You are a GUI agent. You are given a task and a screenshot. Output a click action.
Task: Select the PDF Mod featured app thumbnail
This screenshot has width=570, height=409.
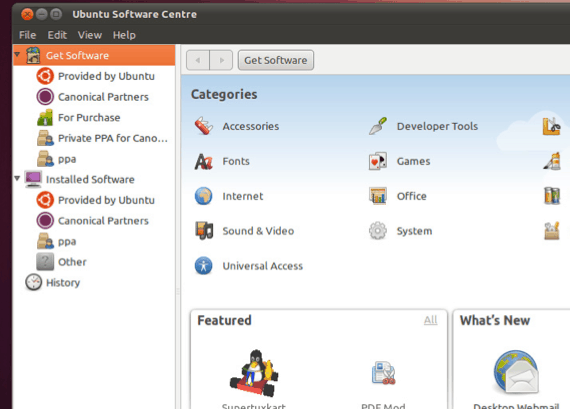coord(383,373)
